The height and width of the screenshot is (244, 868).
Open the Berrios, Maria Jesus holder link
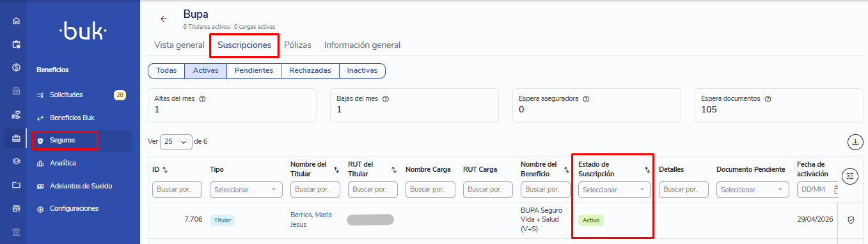point(311,219)
